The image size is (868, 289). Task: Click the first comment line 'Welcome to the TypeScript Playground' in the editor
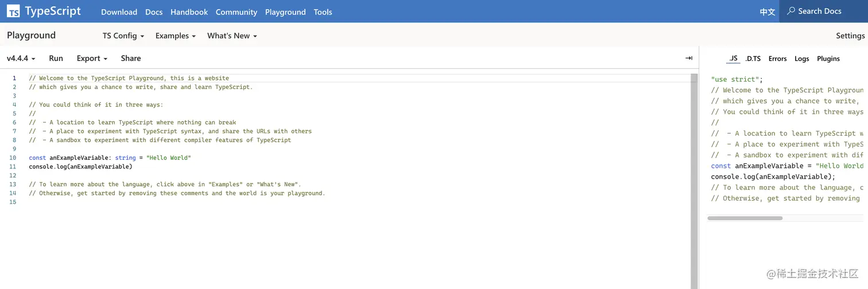coord(129,78)
